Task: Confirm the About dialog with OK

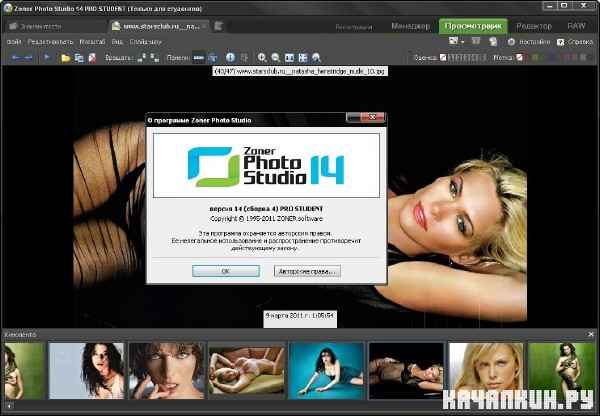Action: (x=226, y=271)
